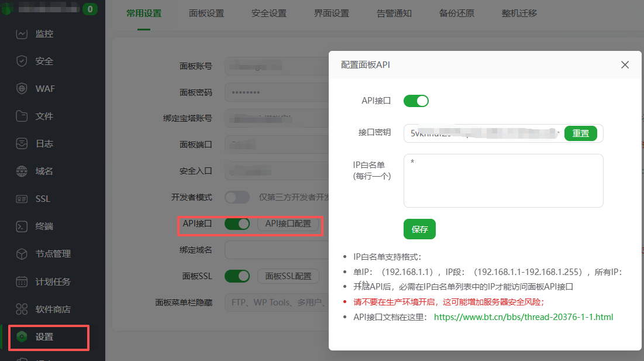Open the API接口文档 link
644x361 pixels.
coord(524,317)
